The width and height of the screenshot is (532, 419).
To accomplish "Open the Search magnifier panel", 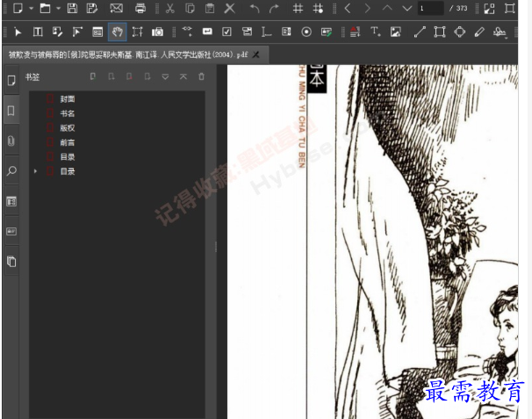I will point(11,170).
